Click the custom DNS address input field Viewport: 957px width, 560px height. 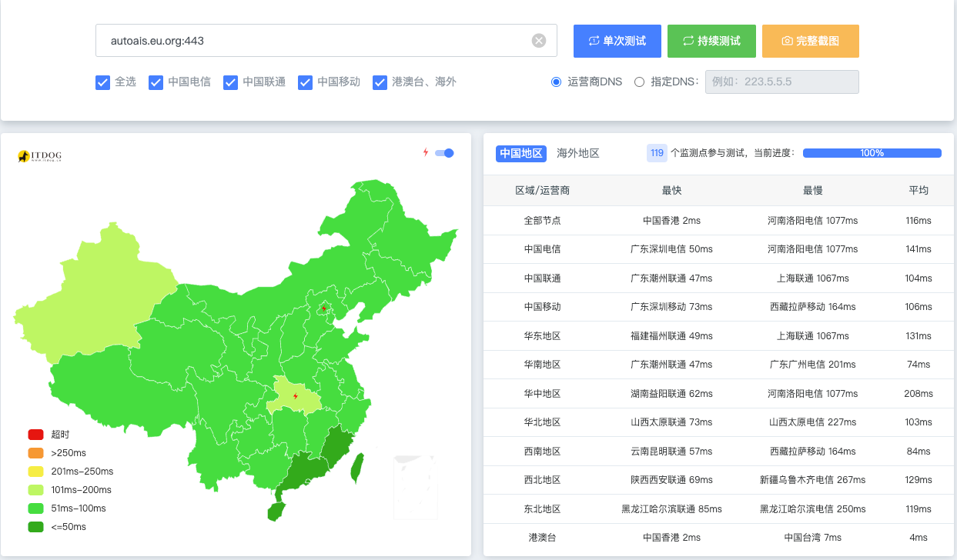781,82
